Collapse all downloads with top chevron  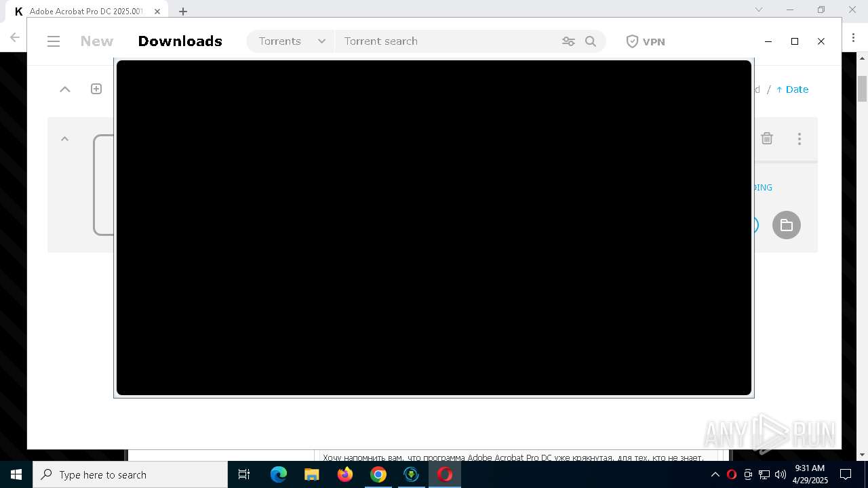click(x=65, y=89)
